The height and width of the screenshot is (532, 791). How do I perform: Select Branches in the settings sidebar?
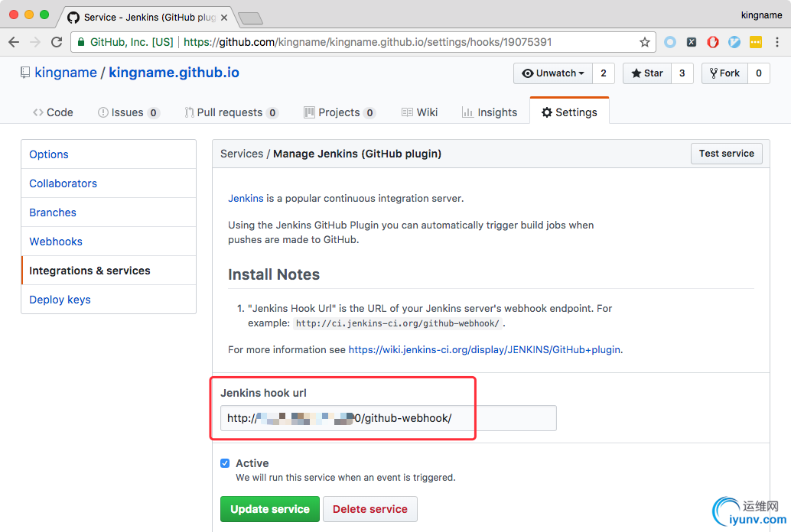coord(109,212)
